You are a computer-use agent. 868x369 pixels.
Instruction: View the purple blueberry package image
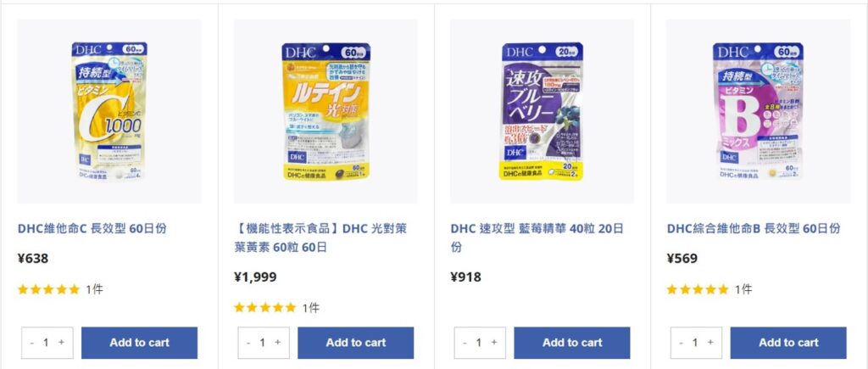(542, 111)
